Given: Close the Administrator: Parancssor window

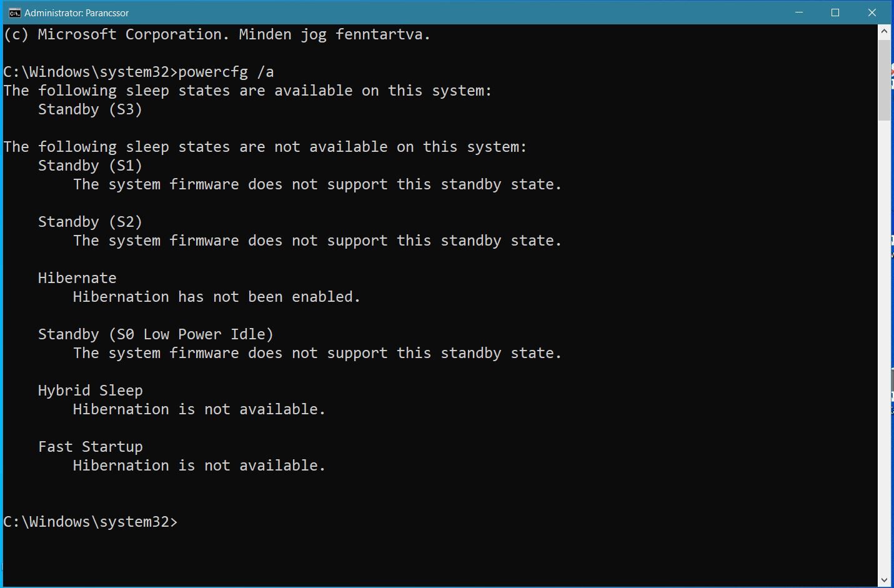Looking at the screenshot, I should [872, 12].
